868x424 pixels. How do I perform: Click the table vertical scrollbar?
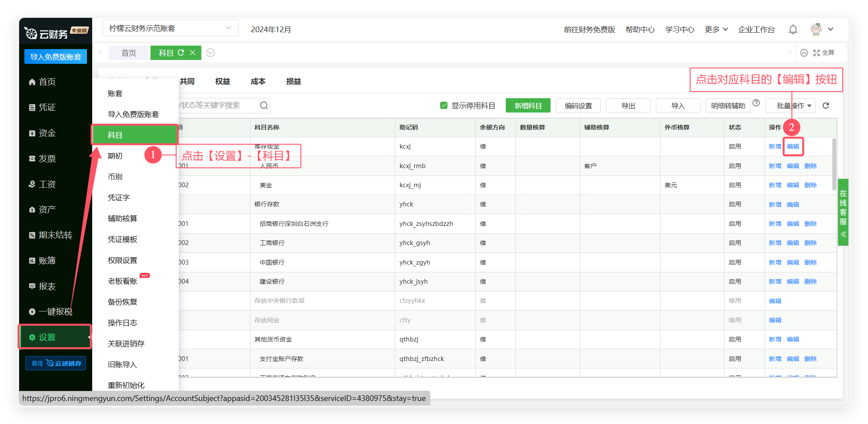834,164
